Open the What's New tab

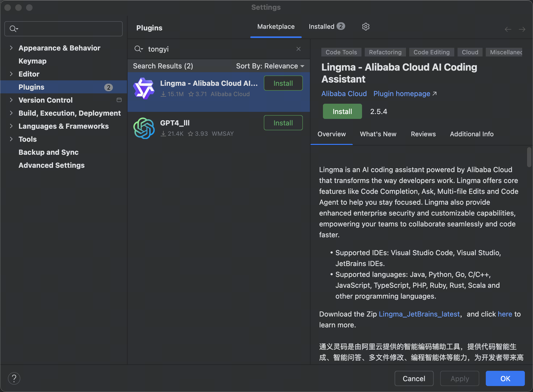point(378,134)
